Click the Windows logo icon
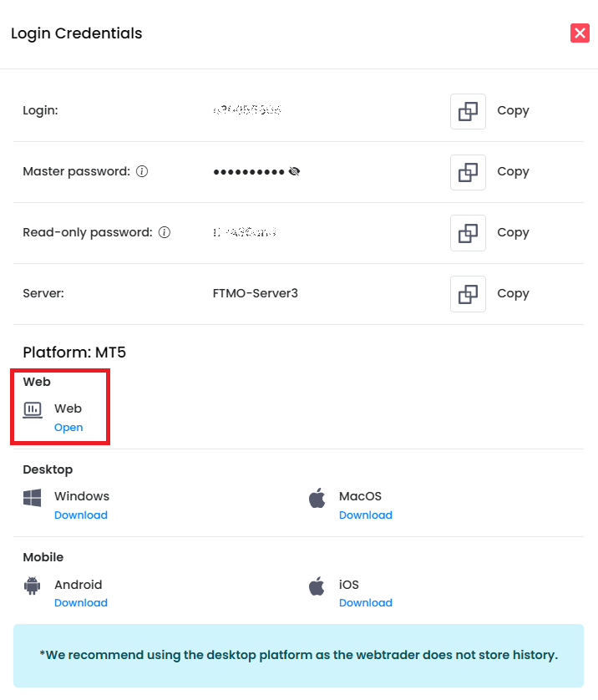Viewport: 598px width, 700px height. (33, 499)
